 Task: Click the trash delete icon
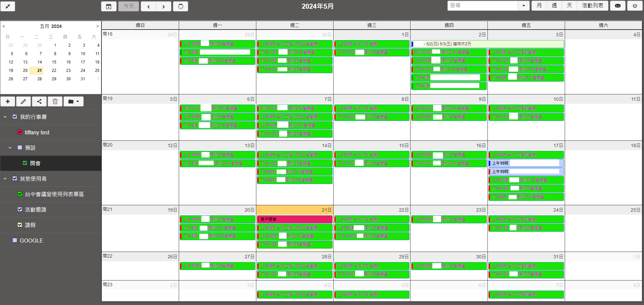coord(55,101)
